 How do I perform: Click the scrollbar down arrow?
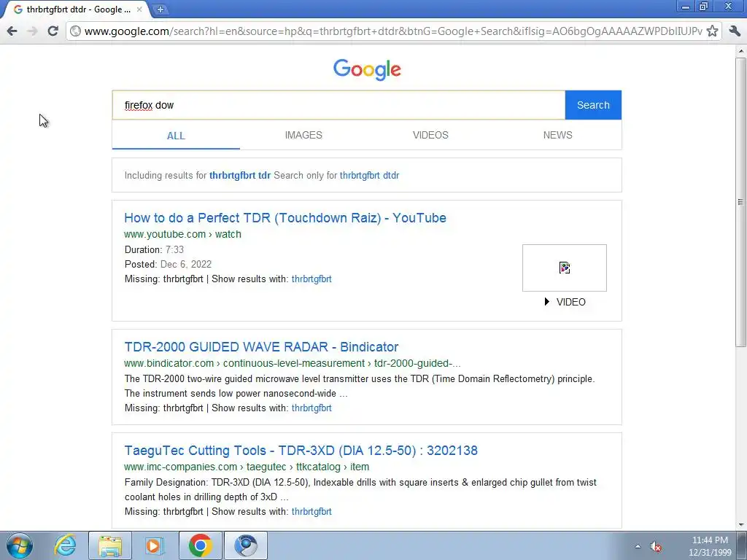pyautogui.click(x=741, y=524)
